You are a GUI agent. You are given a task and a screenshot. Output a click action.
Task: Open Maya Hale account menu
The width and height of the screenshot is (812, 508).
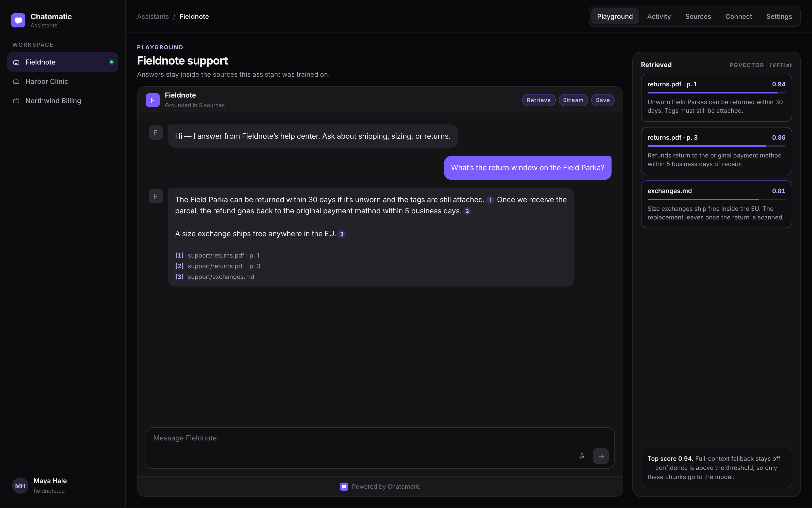(x=62, y=485)
